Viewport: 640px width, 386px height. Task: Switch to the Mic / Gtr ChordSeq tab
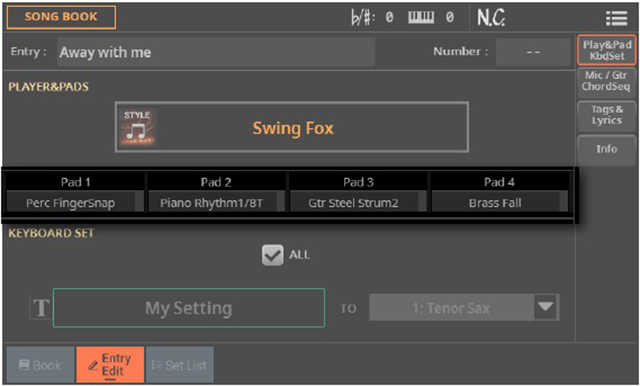point(607,81)
